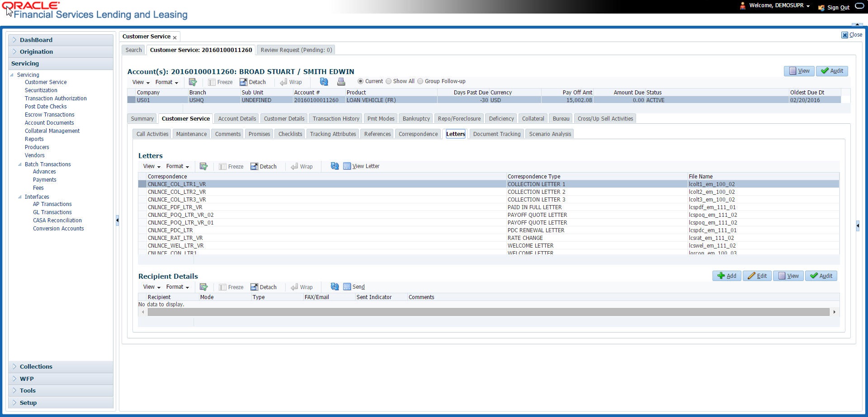Image resolution: width=868 pixels, height=417 pixels.
Task: Click Wrap in Recipient Details toolbar
Action: (302, 287)
